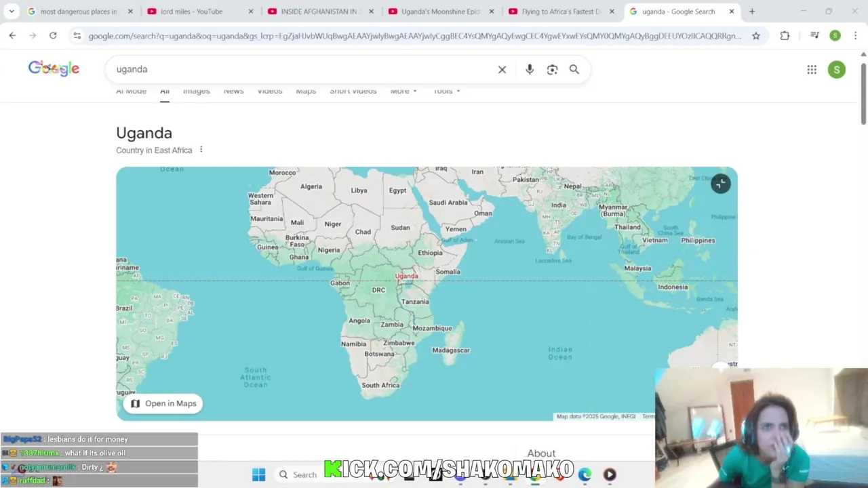
Task: Open the Chrome profile avatar in toolbar
Action: click(x=835, y=35)
